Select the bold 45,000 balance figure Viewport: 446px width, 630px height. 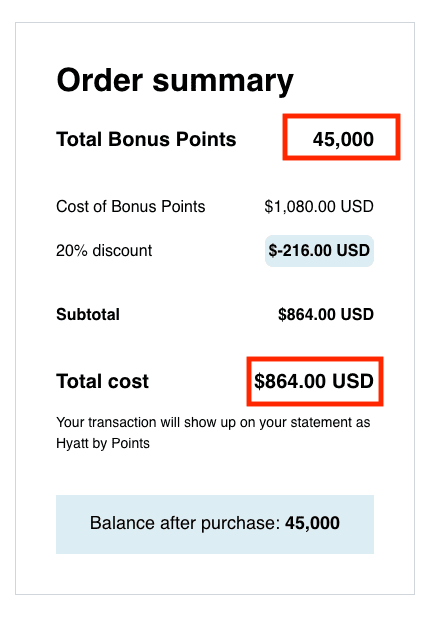tap(312, 523)
